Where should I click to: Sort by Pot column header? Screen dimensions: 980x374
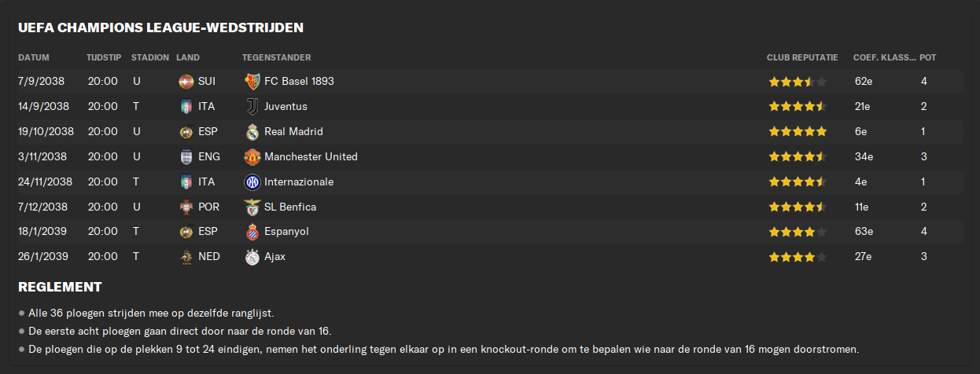pyautogui.click(x=928, y=58)
